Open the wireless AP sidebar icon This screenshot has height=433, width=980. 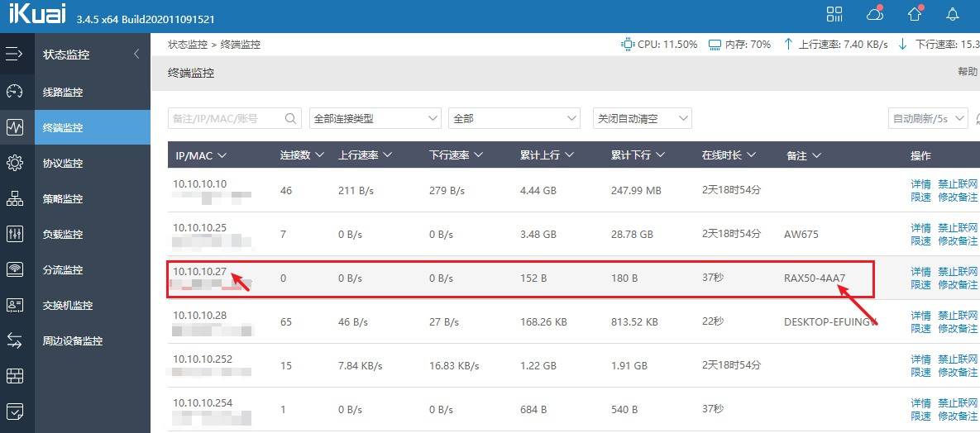tap(14, 270)
